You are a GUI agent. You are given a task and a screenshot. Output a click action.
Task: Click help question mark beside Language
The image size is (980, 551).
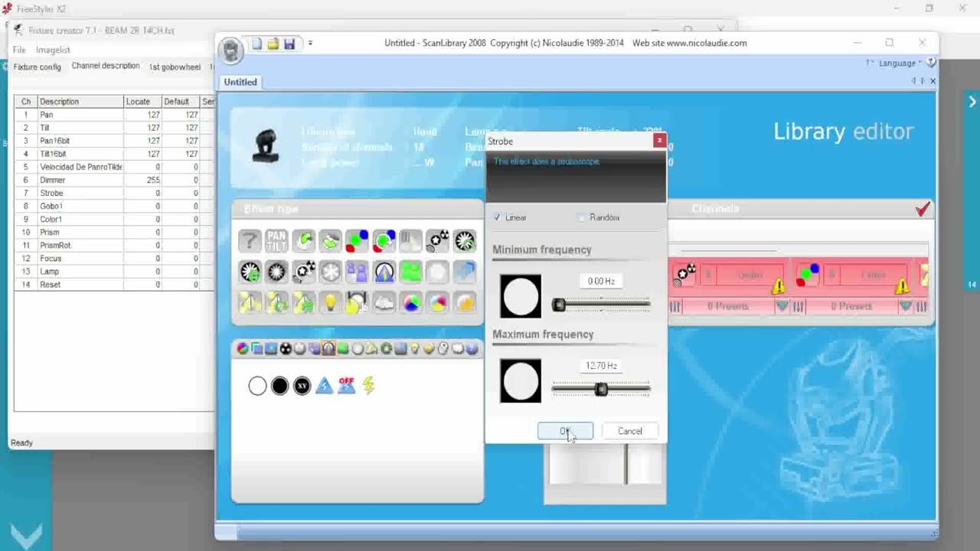[931, 63]
